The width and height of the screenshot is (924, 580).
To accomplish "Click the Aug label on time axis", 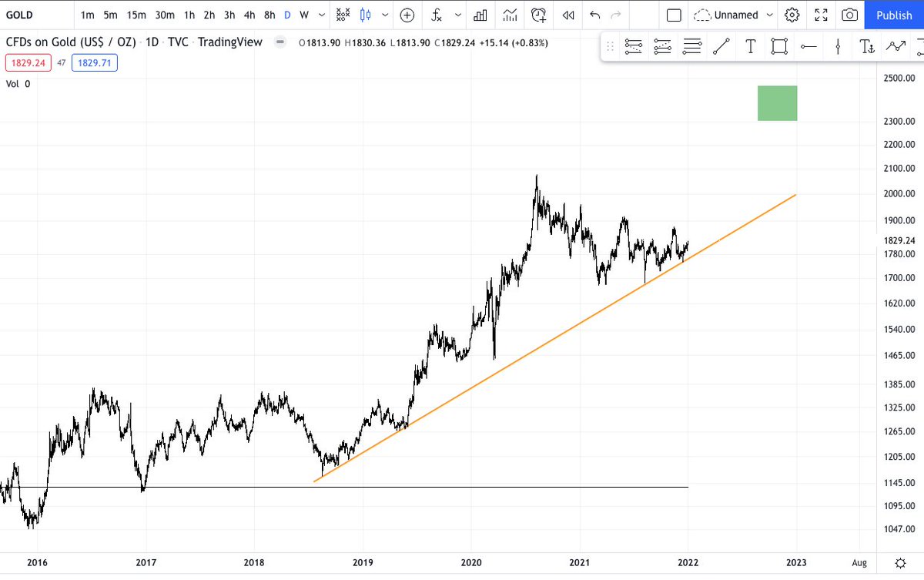I will (861, 563).
